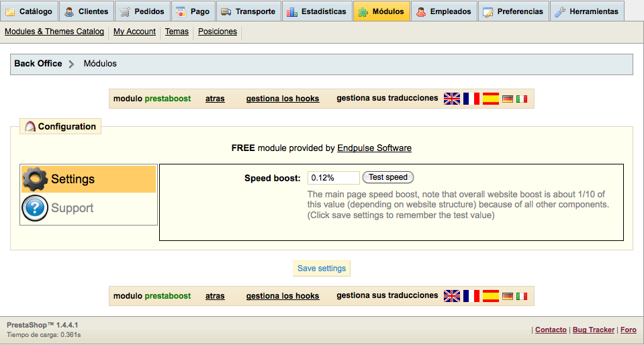Viewport: 644px width, 345px height.
Task: Switch to the Pago tab
Action: point(193,11)
